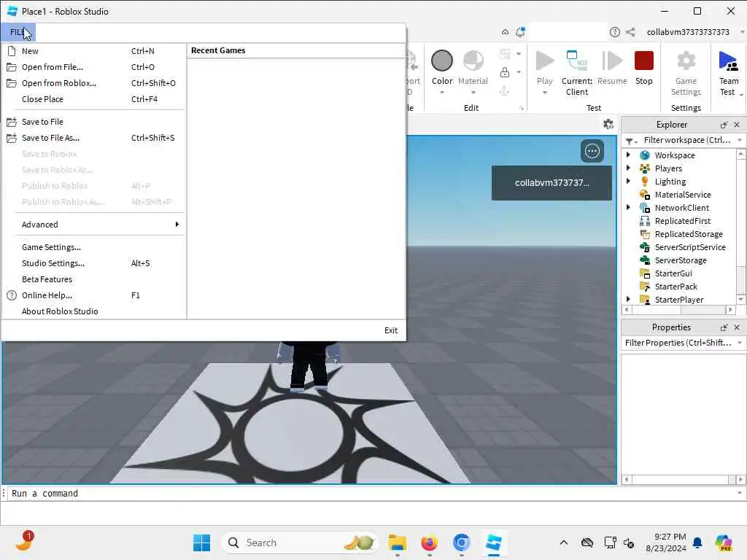The height and width of the screenshot is (560, 747).
Task: Click the Resume playback button
Action: [612, 61]
